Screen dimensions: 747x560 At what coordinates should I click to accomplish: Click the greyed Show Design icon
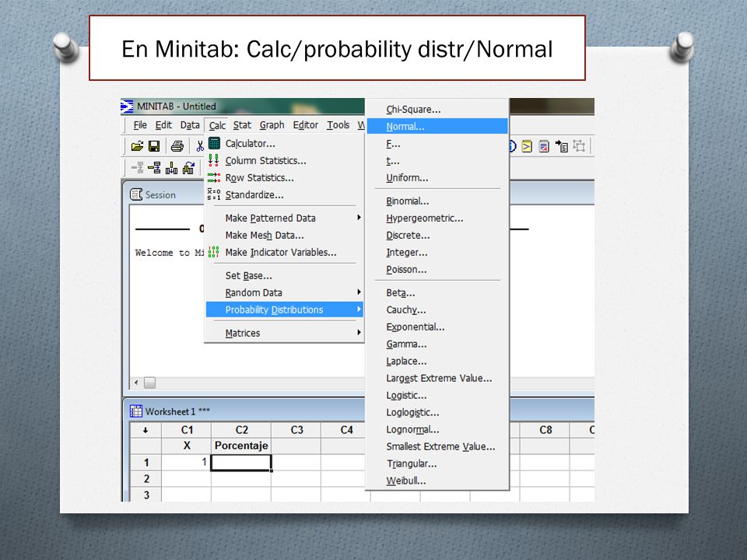point(579,146)
